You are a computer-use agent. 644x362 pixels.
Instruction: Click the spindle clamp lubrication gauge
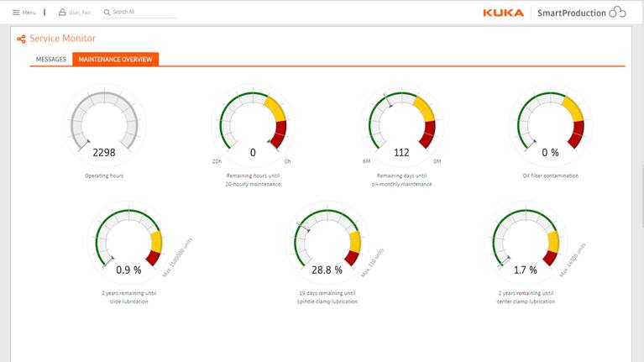[x=327, y=244]
